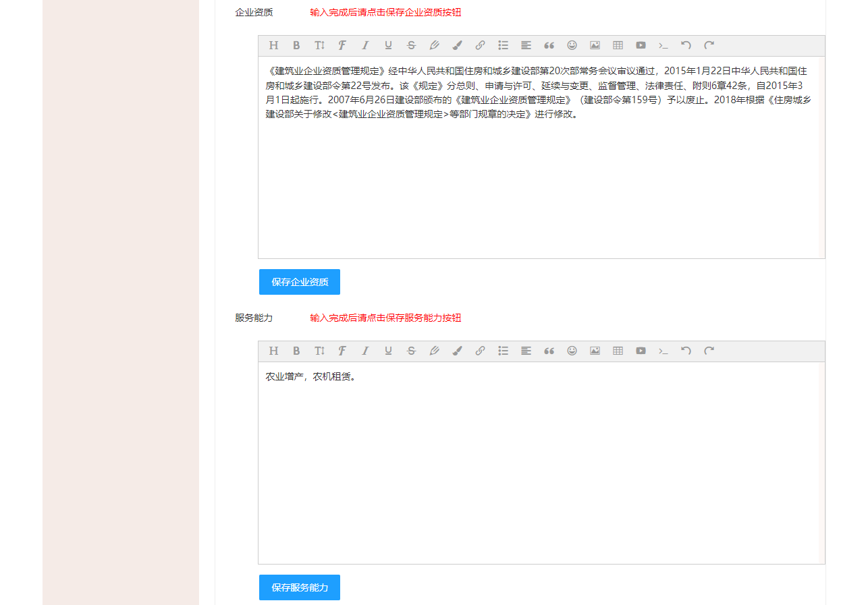The width and height of the screenshot is (868, 605).
Task: Pick text color with 企业资质 editor pencil icon
Action: pos(434,45)
